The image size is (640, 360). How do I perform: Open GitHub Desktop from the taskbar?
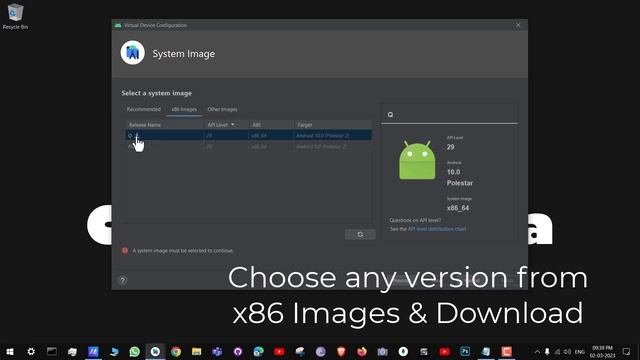point(238,351)
